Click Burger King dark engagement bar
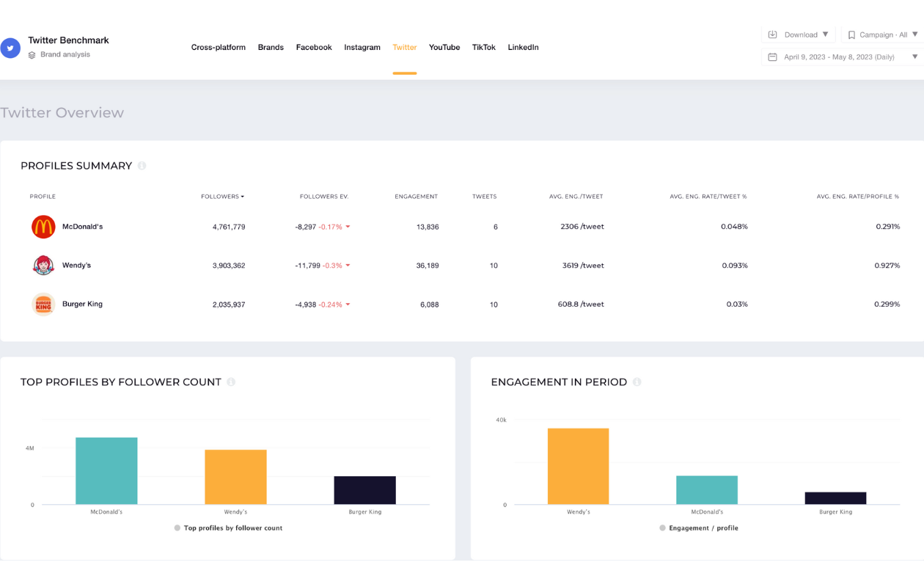This screenshot has width=924, height=587. (x=835, y=498)
